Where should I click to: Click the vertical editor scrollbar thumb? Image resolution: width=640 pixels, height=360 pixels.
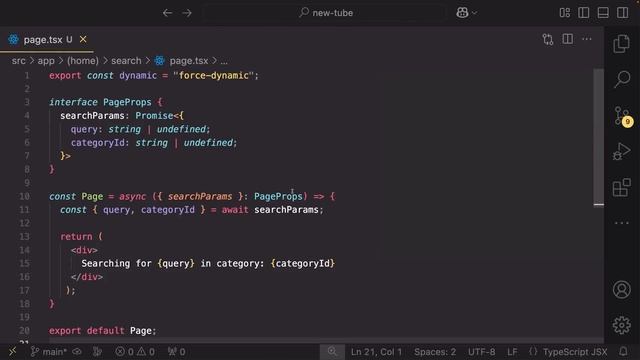pyautogui.click(x=598, y=137)
